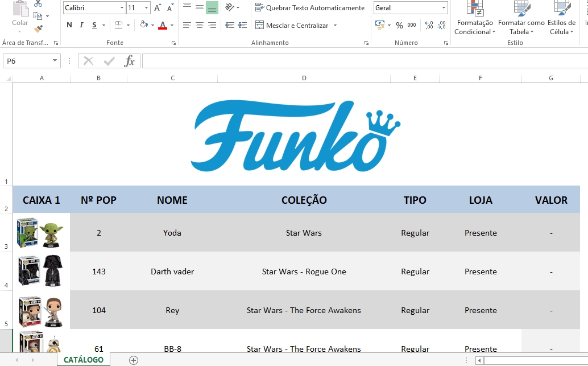Click the add new sheet plus icon
This screenshot has height=366, width=588.
click(x=134, y=360)
